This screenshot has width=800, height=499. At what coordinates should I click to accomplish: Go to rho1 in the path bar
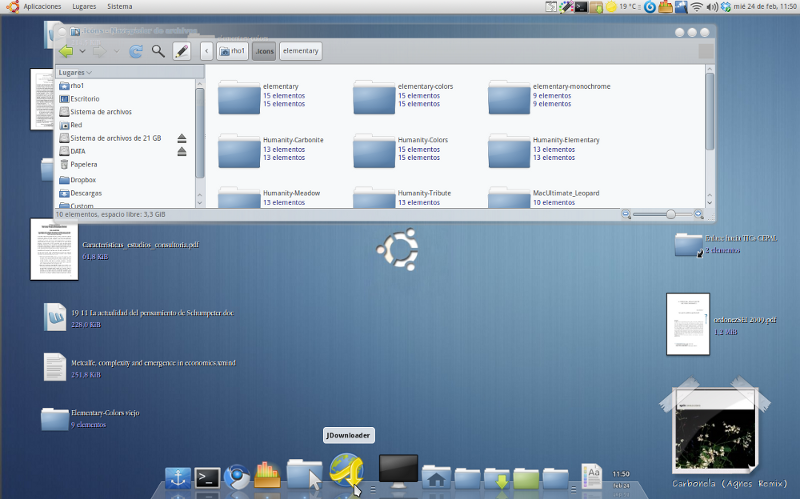[x=233, y=51]
